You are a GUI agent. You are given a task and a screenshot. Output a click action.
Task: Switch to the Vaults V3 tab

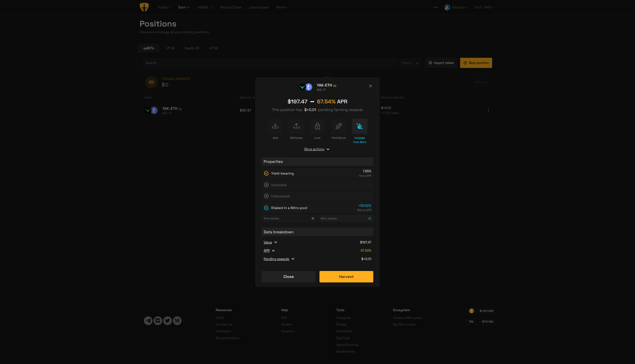191,48
